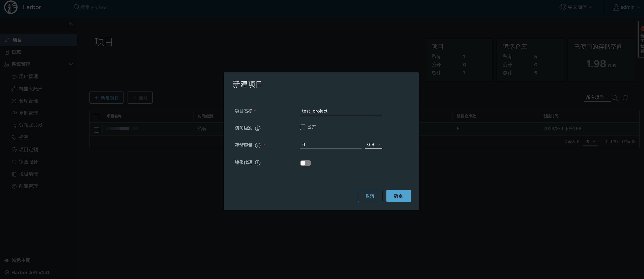Collapse the sidebar with the double-chevron icon
This screenshot has width=644, height=279.
(x=71, y=24)
